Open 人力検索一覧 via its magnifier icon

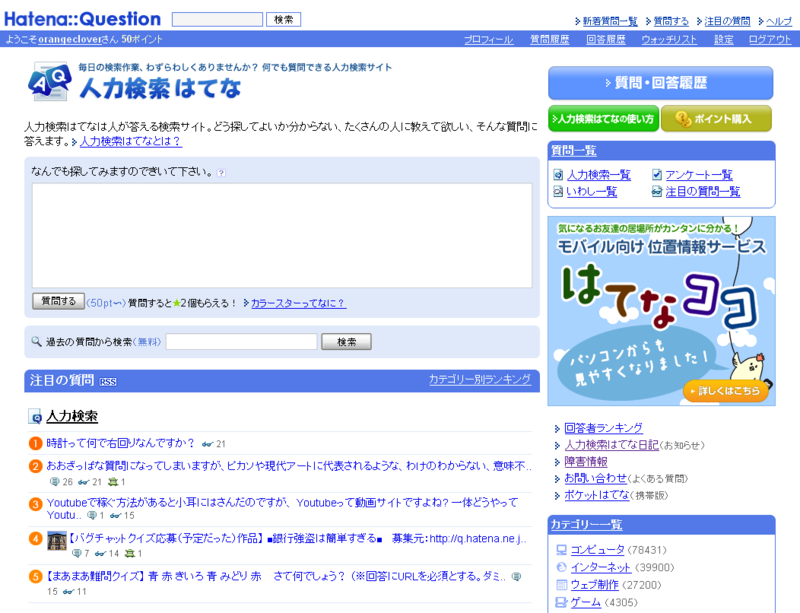557,175
